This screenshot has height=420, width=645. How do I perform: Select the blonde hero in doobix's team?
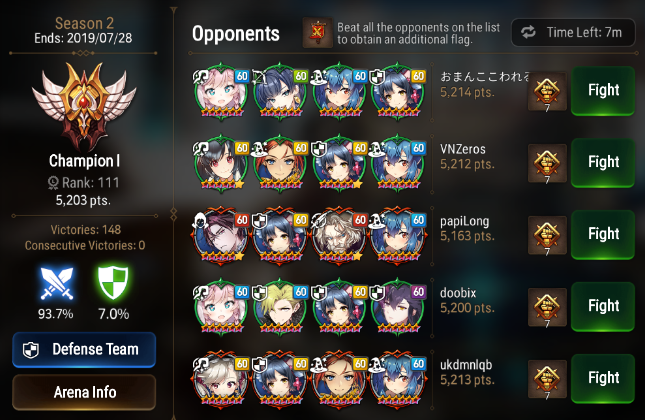point(280,307)
